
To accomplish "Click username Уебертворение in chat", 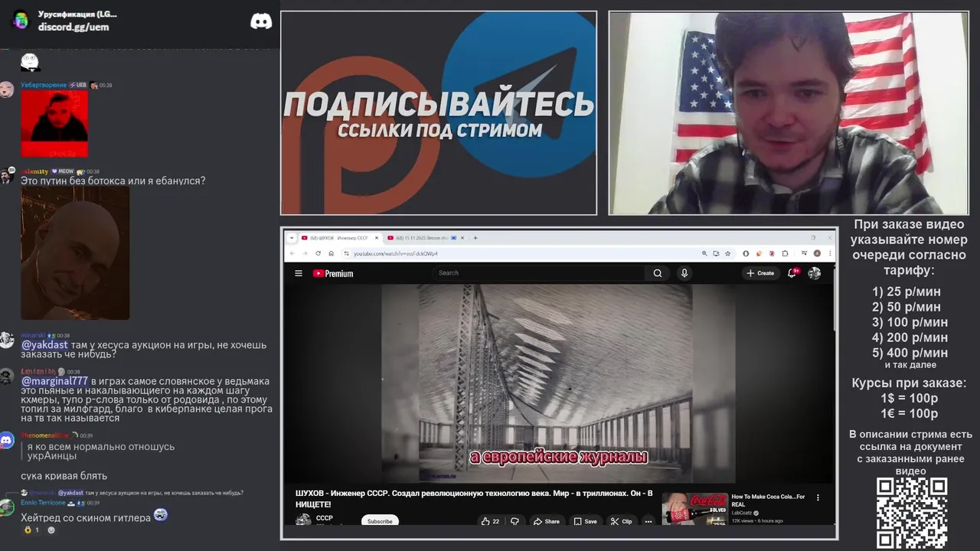I will [x=44, y=85].
